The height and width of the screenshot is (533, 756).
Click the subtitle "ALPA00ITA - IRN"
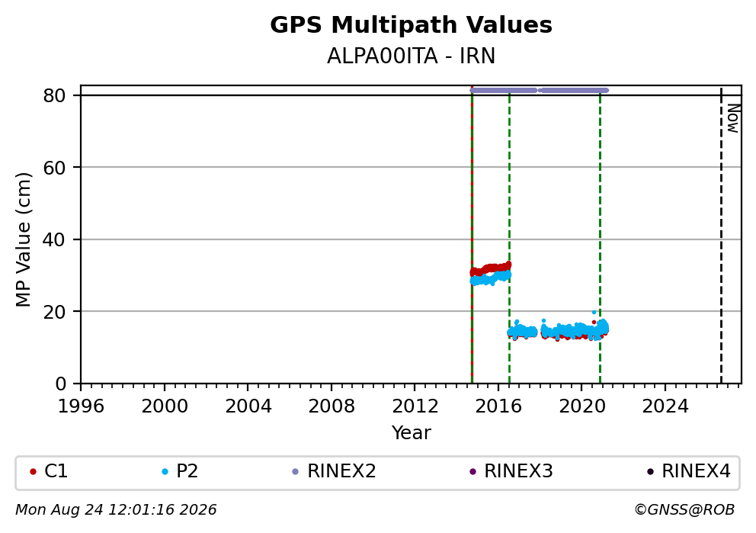(x=411, y=56)
